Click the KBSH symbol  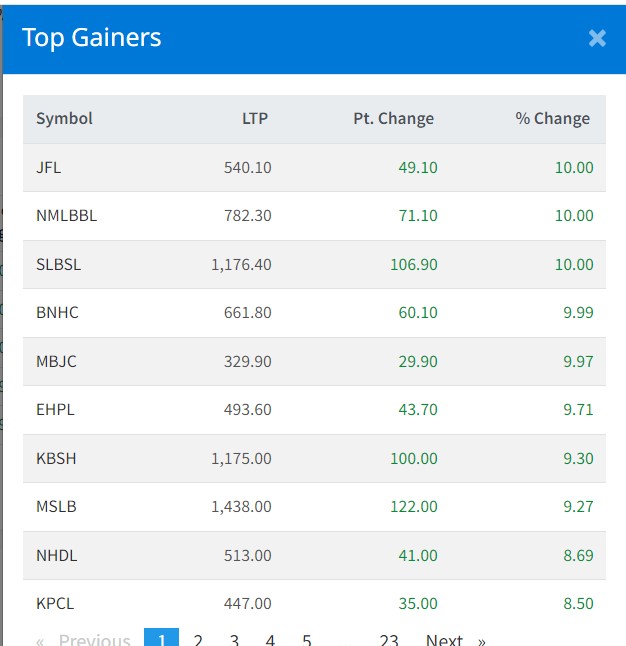coord(56,458)
